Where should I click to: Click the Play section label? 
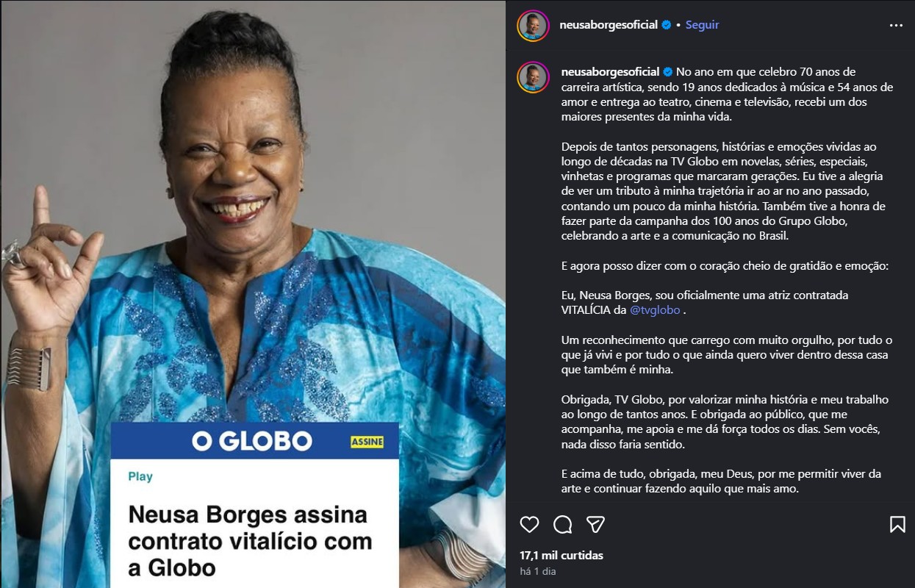pos(140,476)
